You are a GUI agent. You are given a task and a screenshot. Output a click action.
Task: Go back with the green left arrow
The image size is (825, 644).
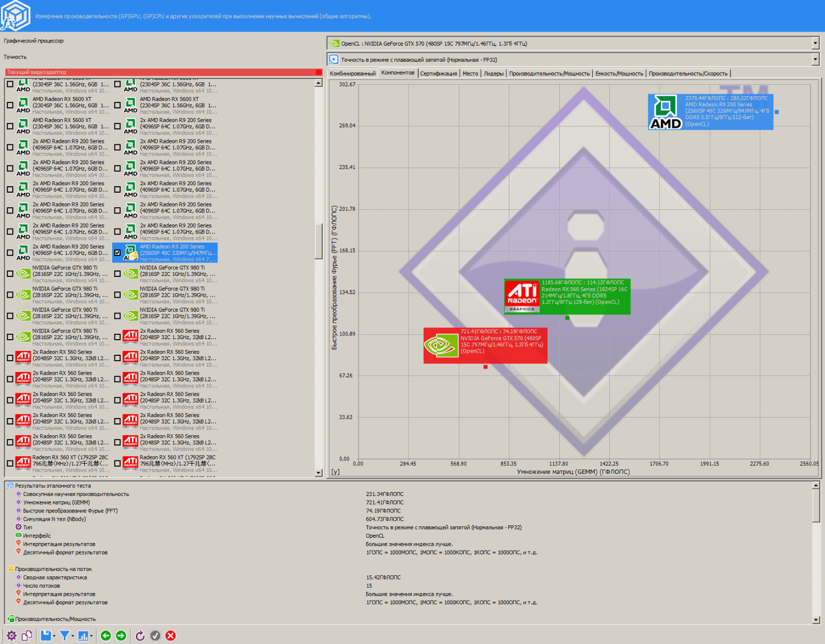[x=106, y=635]
